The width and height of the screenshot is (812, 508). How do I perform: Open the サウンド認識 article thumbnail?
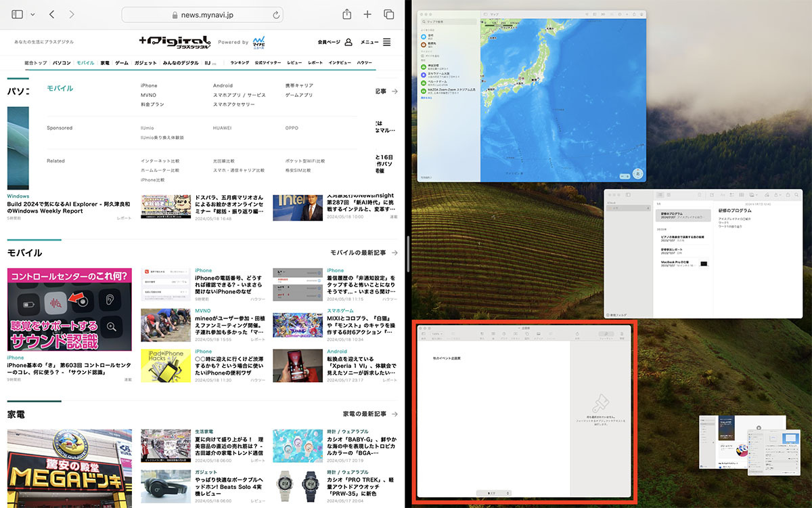point(70,310)
